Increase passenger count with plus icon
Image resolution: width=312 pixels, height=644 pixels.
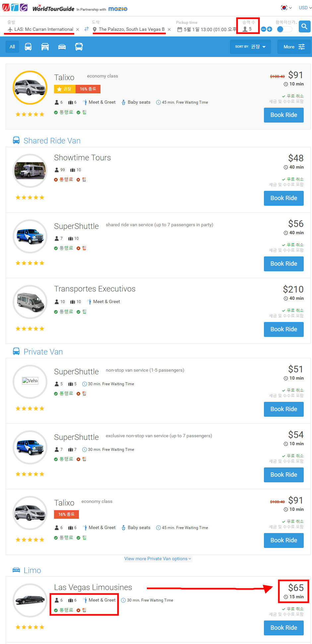point(270,29)
